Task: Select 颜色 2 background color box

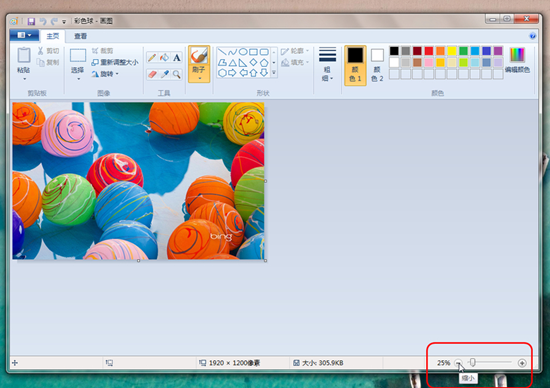Action: point(377,65)
